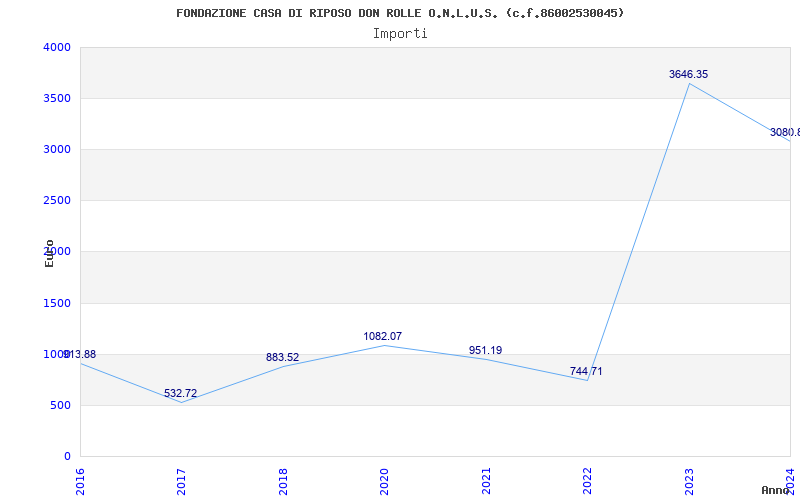
Task: Click the 2022 x-axis label
Action: pos(587,481)
